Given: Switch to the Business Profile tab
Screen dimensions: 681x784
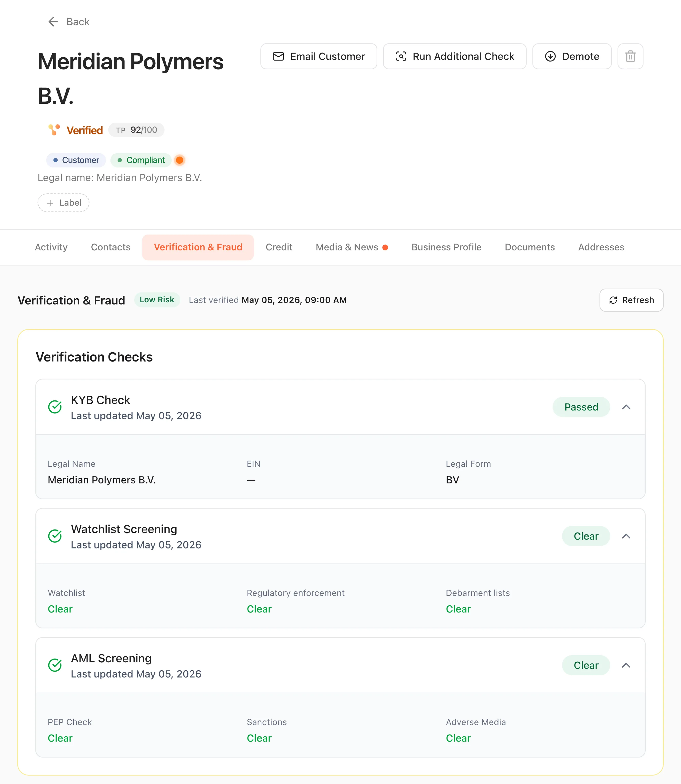Looking at the screenshot, I should (x=446, y=247).
